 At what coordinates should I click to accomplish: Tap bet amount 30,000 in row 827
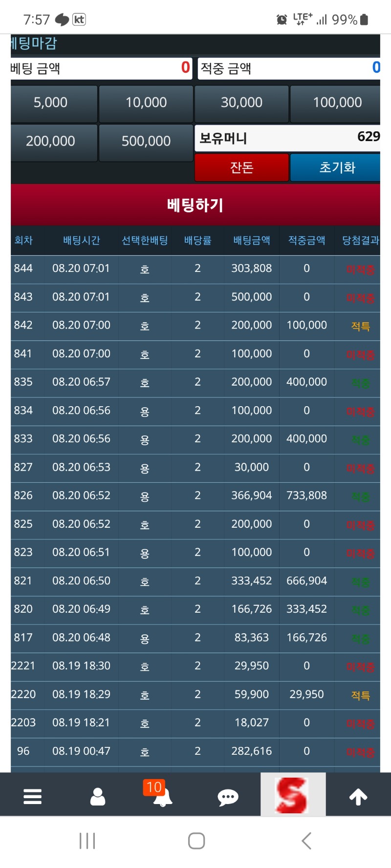252,467
